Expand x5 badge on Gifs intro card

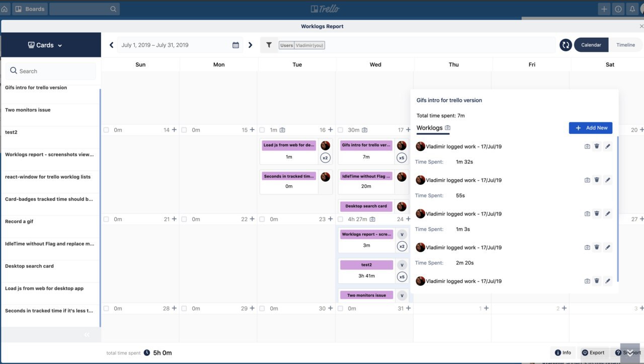[401, 158]
